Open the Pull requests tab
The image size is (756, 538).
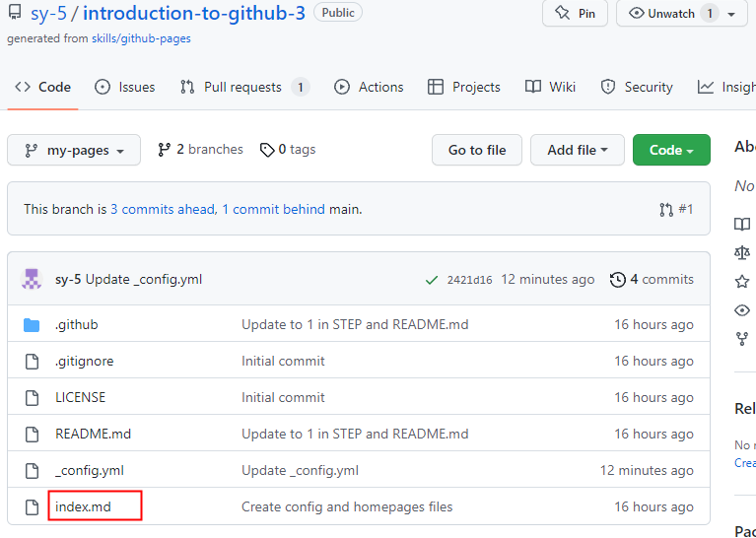click(243, 87)
